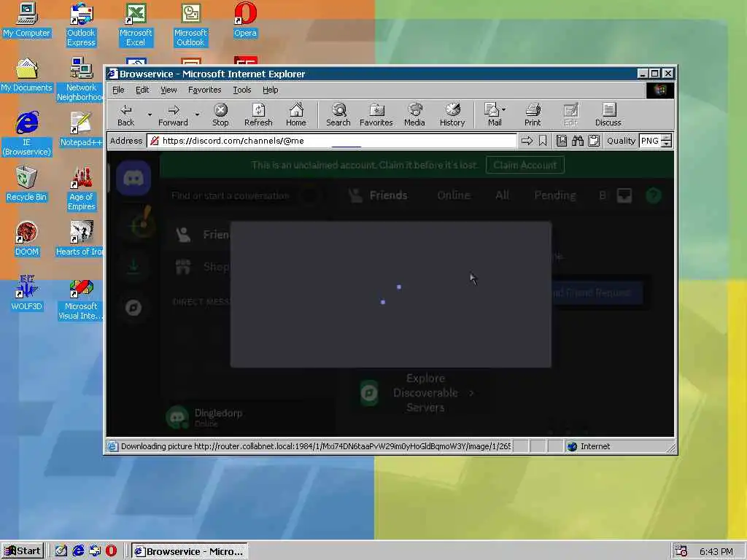The height and width of the screenshot is (560, 747).
Task: Click the 6:43 PM taskbar clock
Action: pyautogui.click(x=716, y=551)
